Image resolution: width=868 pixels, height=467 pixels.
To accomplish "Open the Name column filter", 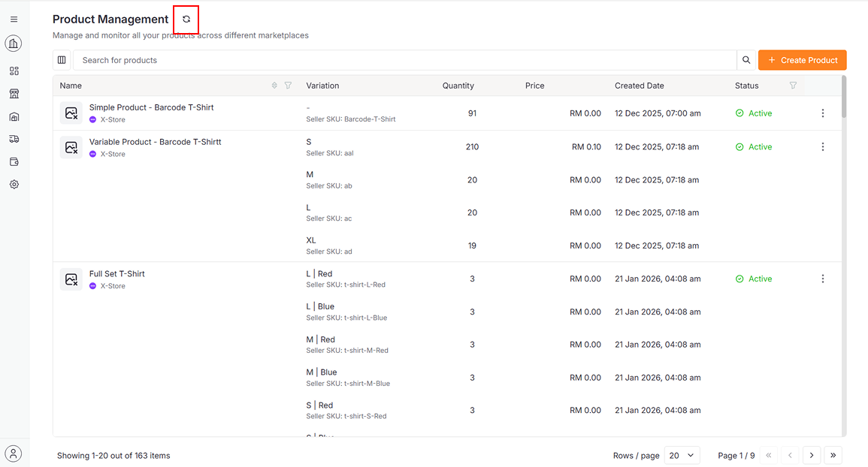I will (x=288, y=86).
